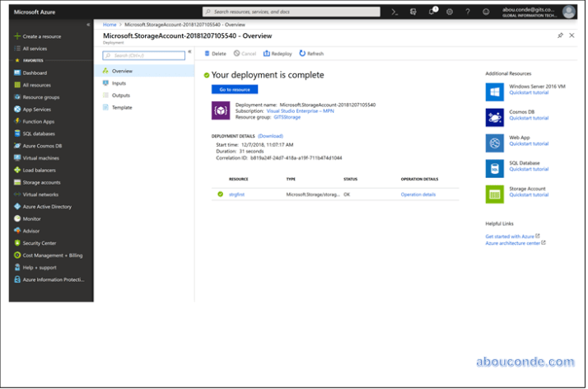Image resolution: width=588 pixels, height=389 pixels.
Task: Open the directory and subscription filter icon
Action: tap(413, 12)
